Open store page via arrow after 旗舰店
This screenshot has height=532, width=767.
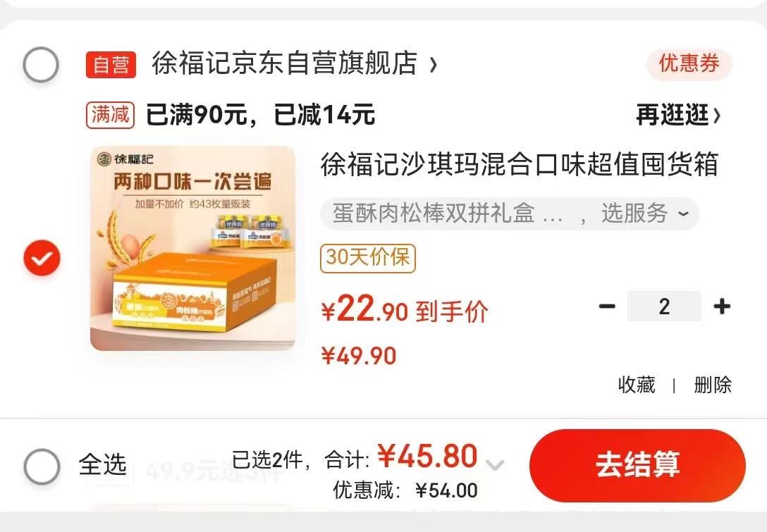pyautogui.click(x=433, y=65)
